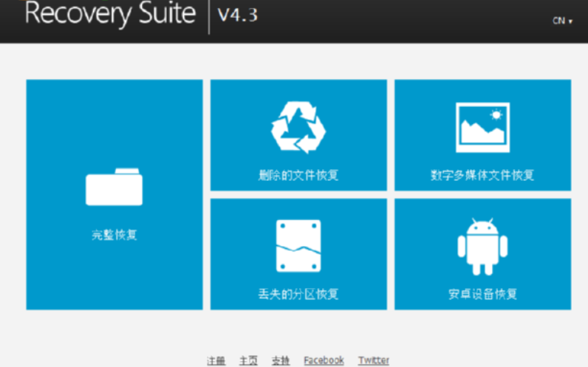Viewport: 588px width, 367px height.
Task: Click the folder icon for complete recovery
Action: [x=114, y=187]
